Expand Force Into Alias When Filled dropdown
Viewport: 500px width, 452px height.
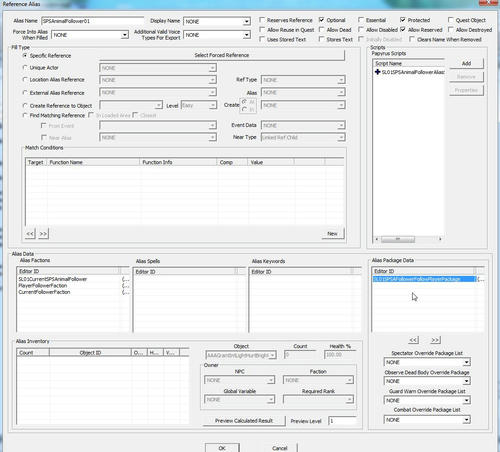pyautogui.click(x=125, y=35)
